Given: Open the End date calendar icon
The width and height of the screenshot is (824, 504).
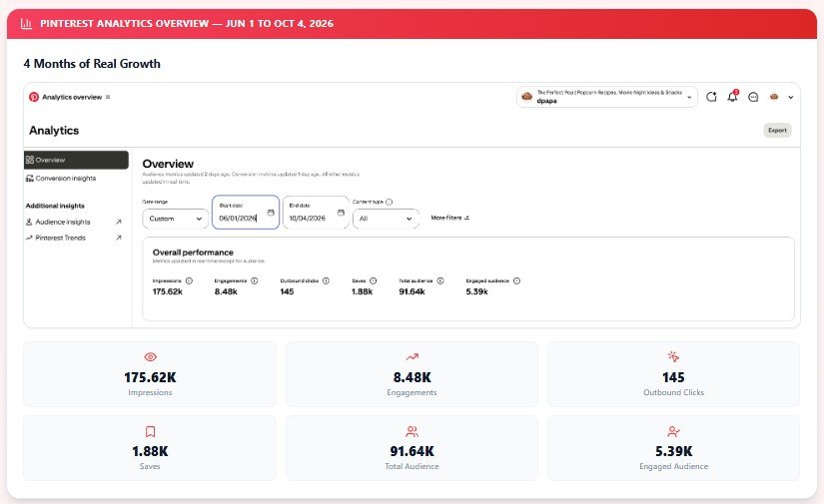Looking at the screenshot, I should coord(341,213).
